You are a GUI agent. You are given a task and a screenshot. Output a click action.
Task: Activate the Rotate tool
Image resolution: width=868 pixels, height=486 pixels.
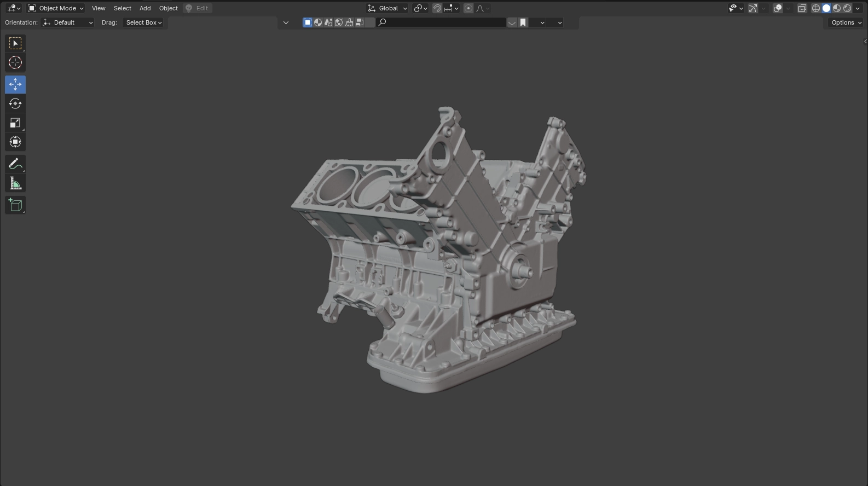coord(15,103)
